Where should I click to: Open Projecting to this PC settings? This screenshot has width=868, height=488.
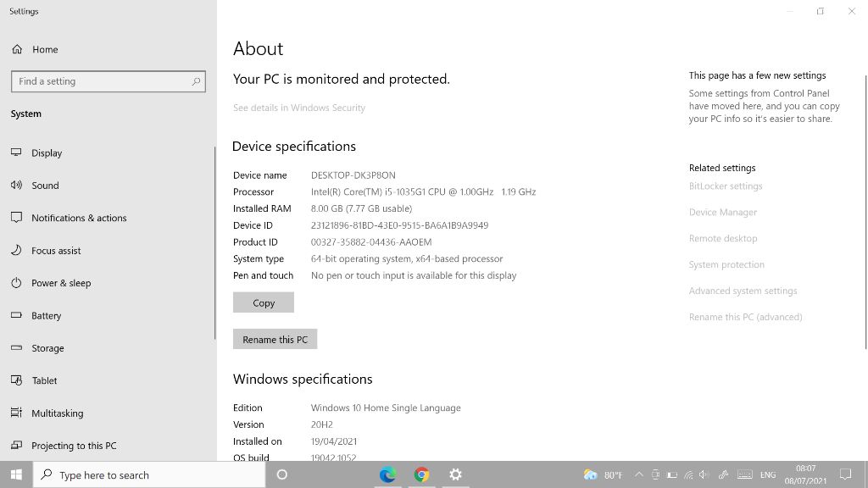click(x=75, y=446)
